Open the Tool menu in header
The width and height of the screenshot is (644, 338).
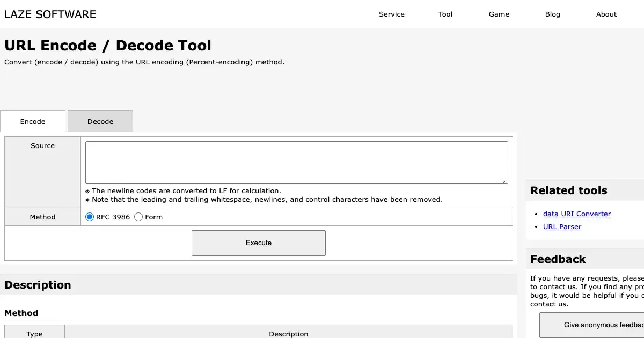pyautogui.click(x=445, y=14)
